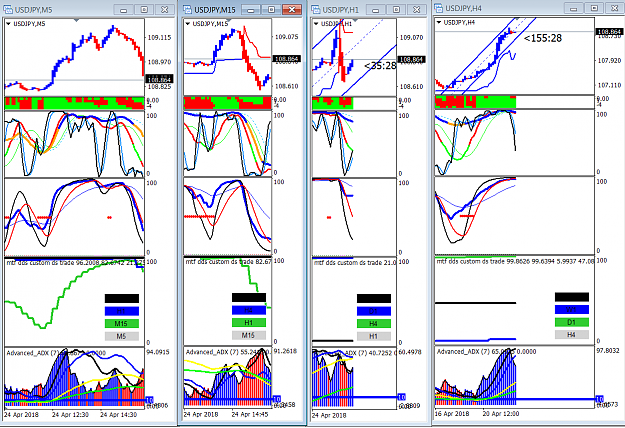This screenshot has height=428, width=625.
Task: Click the black box in H4 window legend
Action: point(572,297)
